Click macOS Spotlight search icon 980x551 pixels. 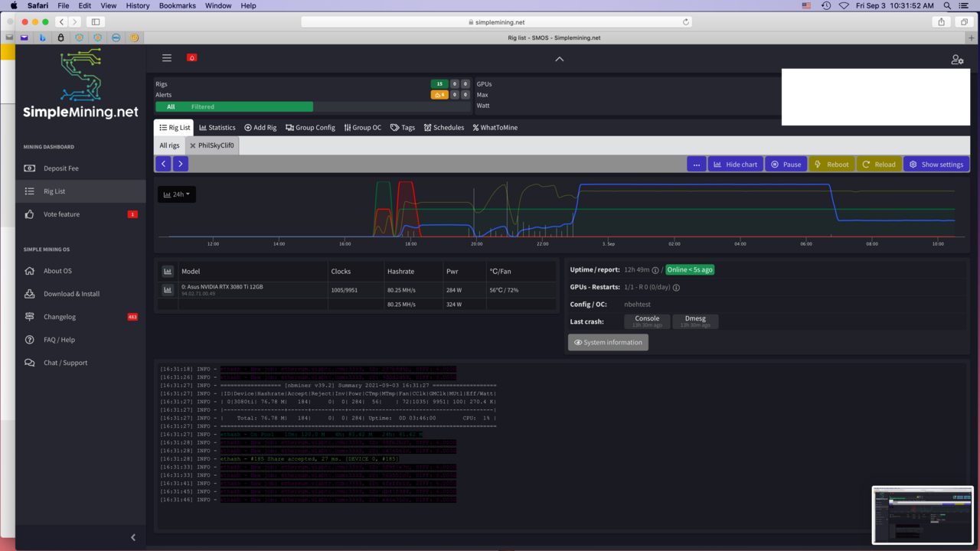pyautogui.click(x=947, y=5)
